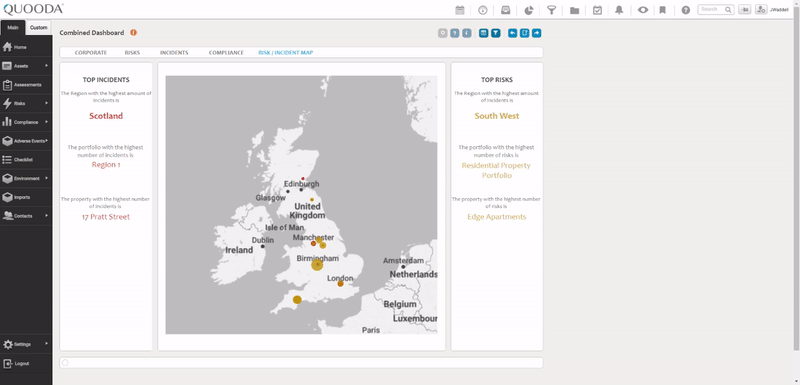
Task: Click the grey gear dashboard settings button
Action: (x=442, y=33)
